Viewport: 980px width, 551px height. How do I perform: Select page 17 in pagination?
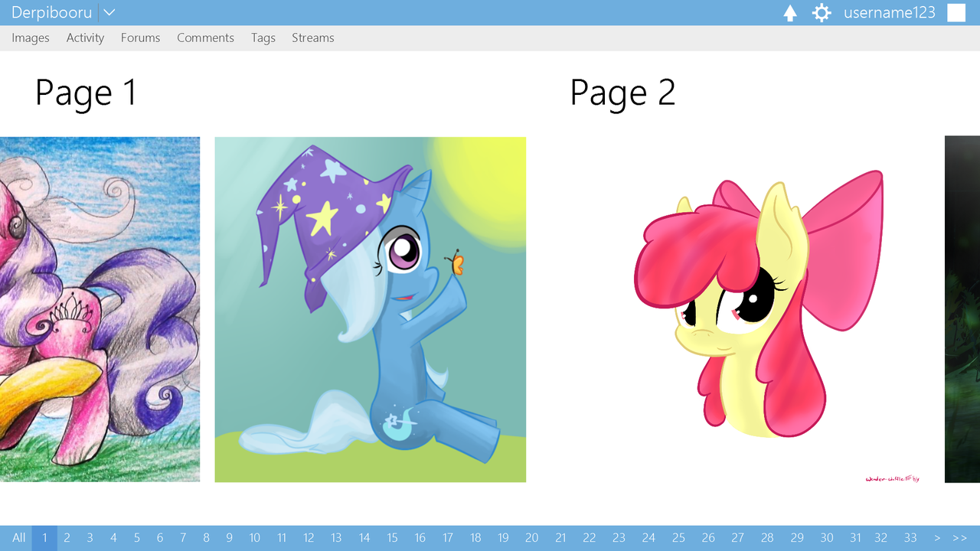pos(448,537)
